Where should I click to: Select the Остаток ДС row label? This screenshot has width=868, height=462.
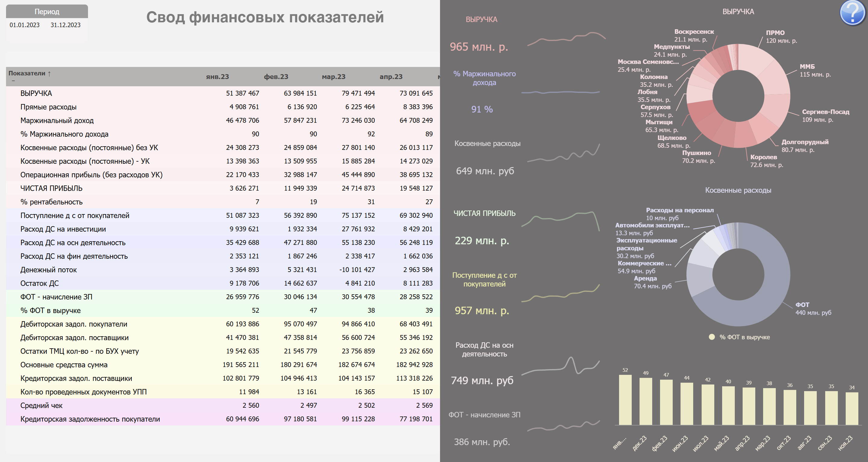coord(39,283)
